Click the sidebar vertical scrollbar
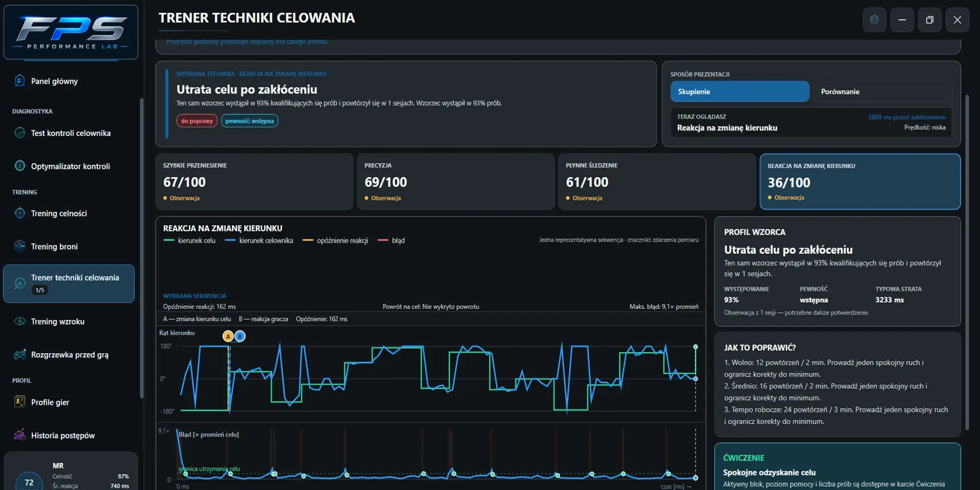This screenshot has width=980, height=490. (141, 248)
